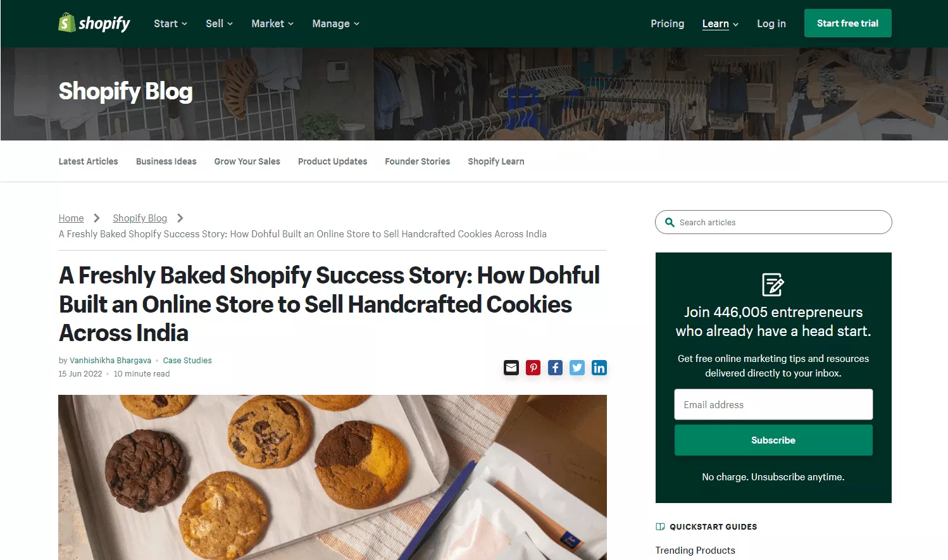Click the cookies article hero image

[x=332, y=477]
